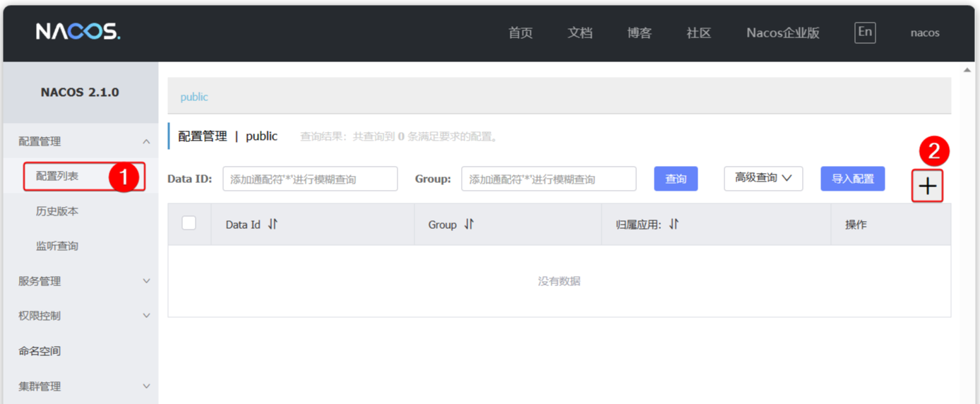Click the 操作 column header
Image resolution: width=980 pixels, height=404 pixels.
[856, 225]
